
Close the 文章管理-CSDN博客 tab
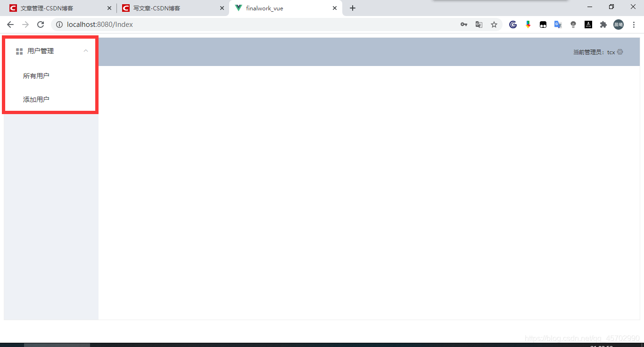109,8
